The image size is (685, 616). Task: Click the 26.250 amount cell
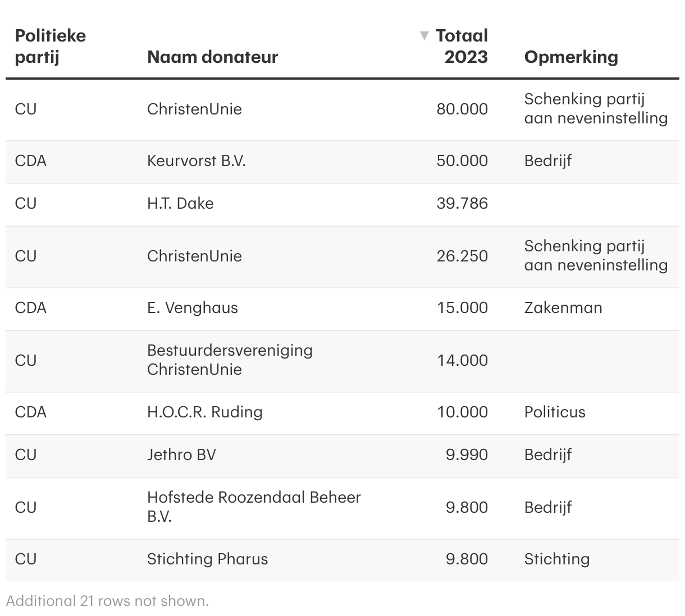tap(462, 256)
